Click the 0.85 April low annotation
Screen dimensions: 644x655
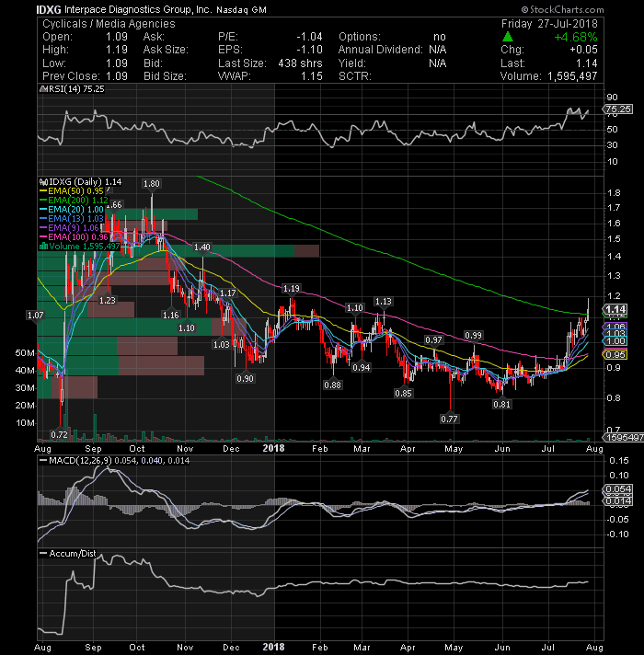coord(404,393)
